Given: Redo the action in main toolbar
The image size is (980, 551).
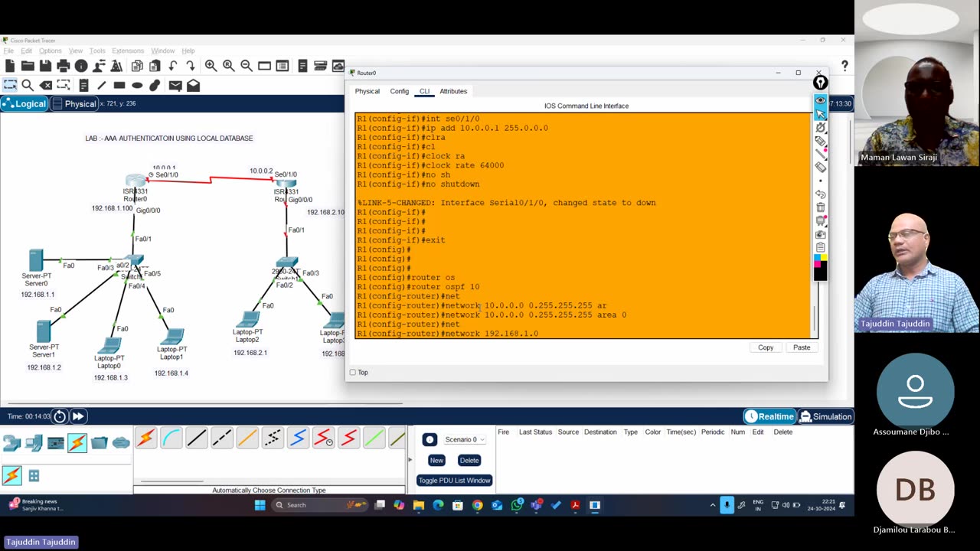Looking at the screenshot, I should (191, 66).
